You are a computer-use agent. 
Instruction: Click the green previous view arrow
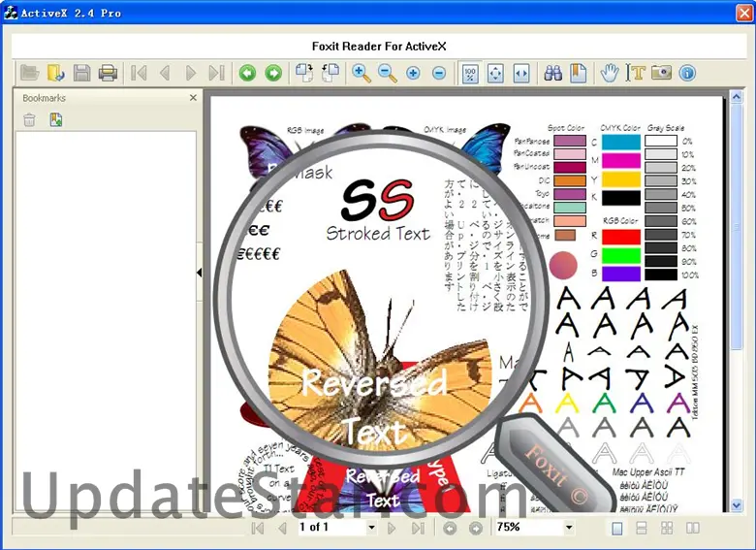(x=247, y=73)
